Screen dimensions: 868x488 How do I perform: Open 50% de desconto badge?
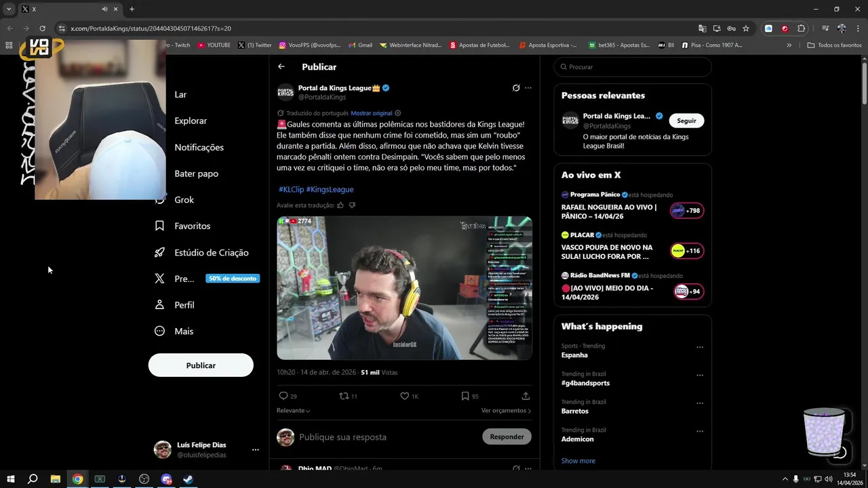(x=233, y=279)
